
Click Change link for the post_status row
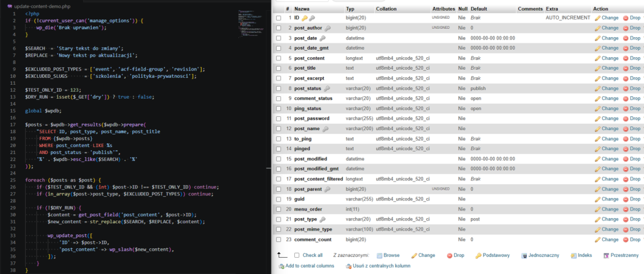click(x=610, y=88)
